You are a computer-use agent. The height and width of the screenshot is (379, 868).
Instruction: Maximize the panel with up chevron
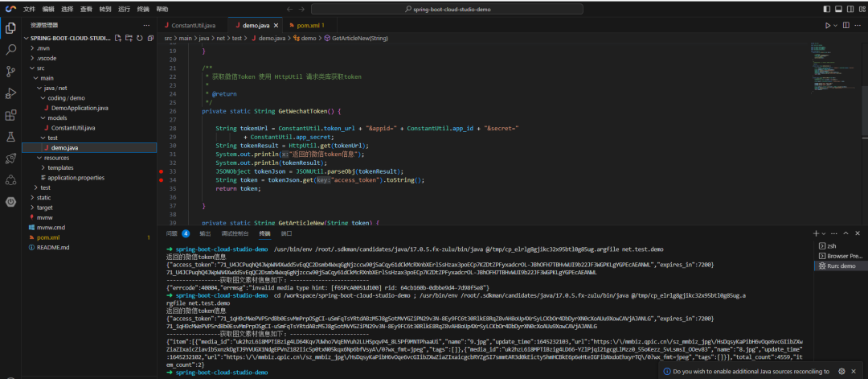click(x=846, y=233)
